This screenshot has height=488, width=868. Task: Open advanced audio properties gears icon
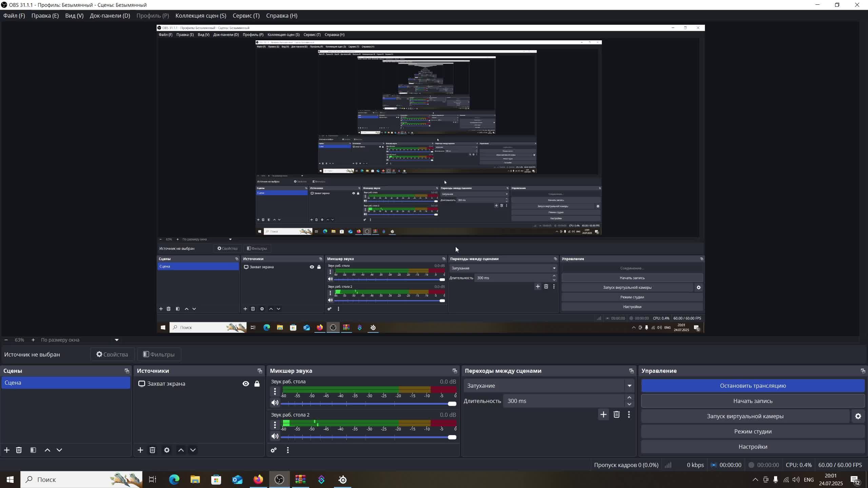274,450
